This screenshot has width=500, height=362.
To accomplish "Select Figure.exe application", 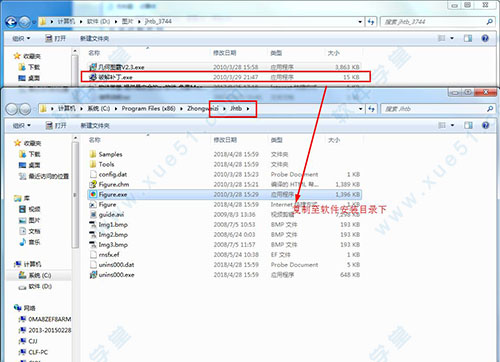I will point(225,194).
